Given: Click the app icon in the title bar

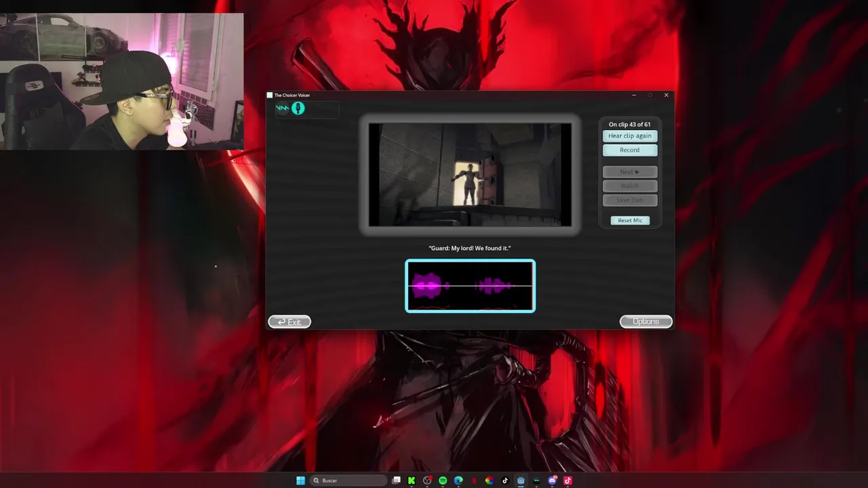Looking at the screenshot, I should pos(270,95).
